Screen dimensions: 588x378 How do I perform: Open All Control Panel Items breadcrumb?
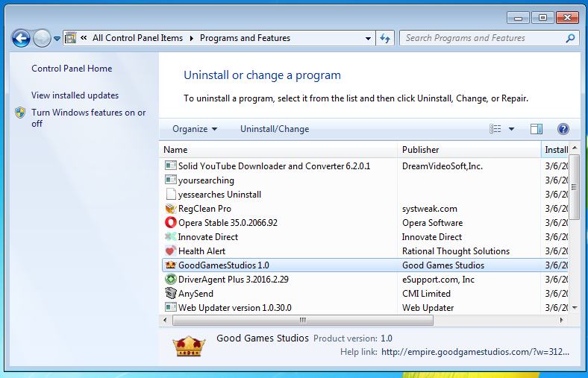(137, 38)
